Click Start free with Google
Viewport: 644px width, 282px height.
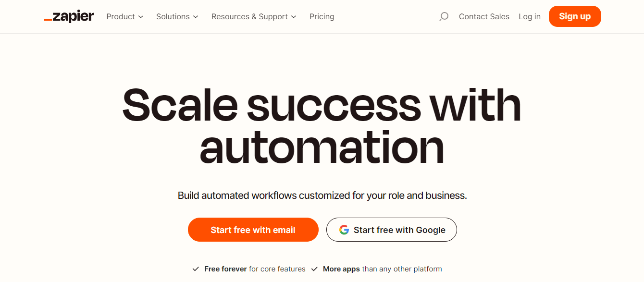[x=392, y=230]
